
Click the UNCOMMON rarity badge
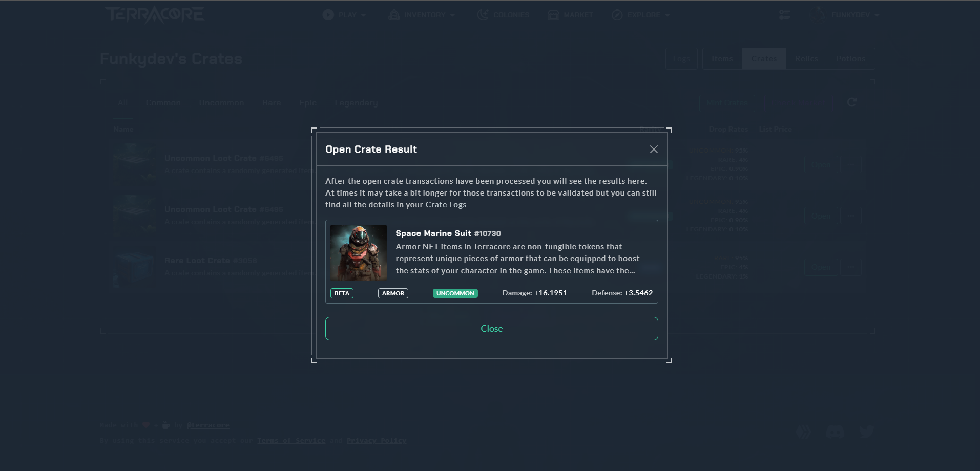455,293
